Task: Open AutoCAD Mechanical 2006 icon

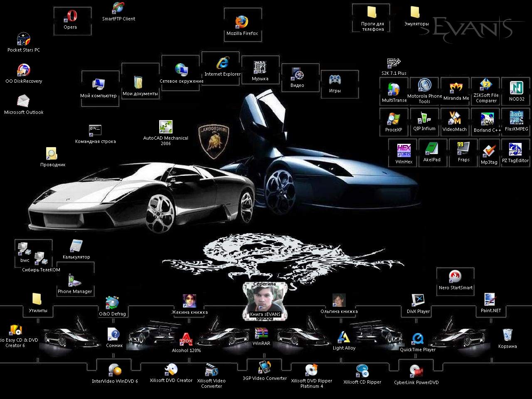Action: [x=166, y=127]
